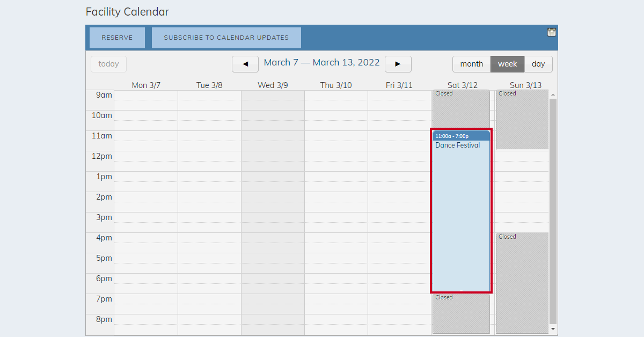The width and height of the screenshot is (644, 337).
Task: Click the scrollbar up arrow
Action: click(553, 94)
